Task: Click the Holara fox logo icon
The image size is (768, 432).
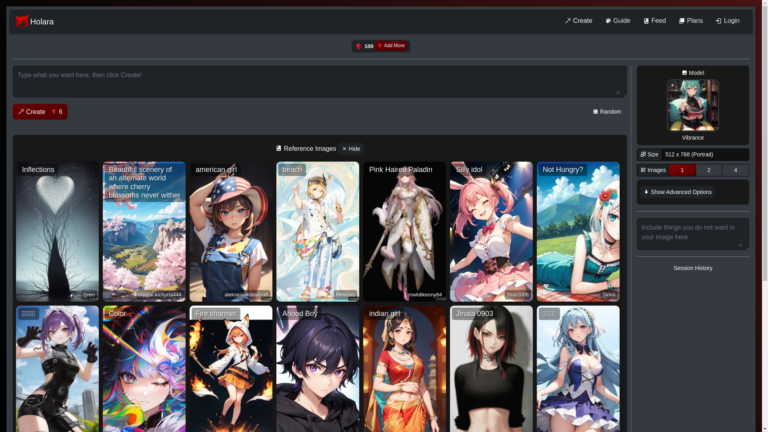Action: point(22,21)
